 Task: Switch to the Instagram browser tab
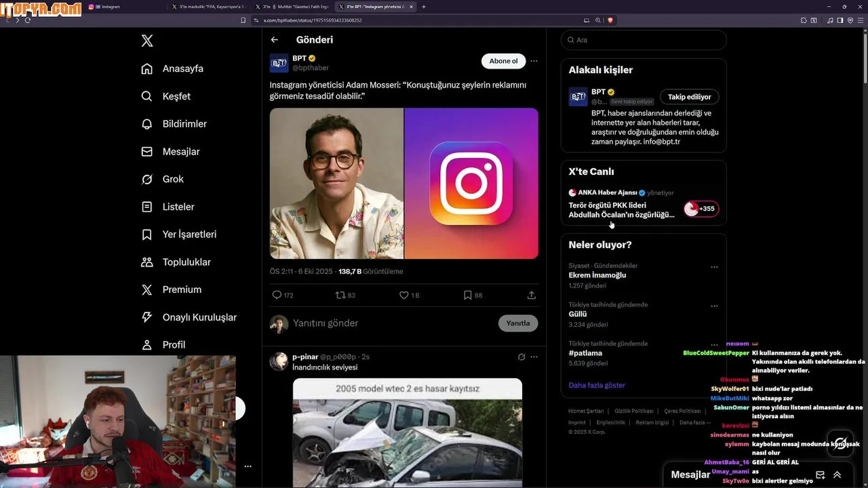(x=125, y=7)
